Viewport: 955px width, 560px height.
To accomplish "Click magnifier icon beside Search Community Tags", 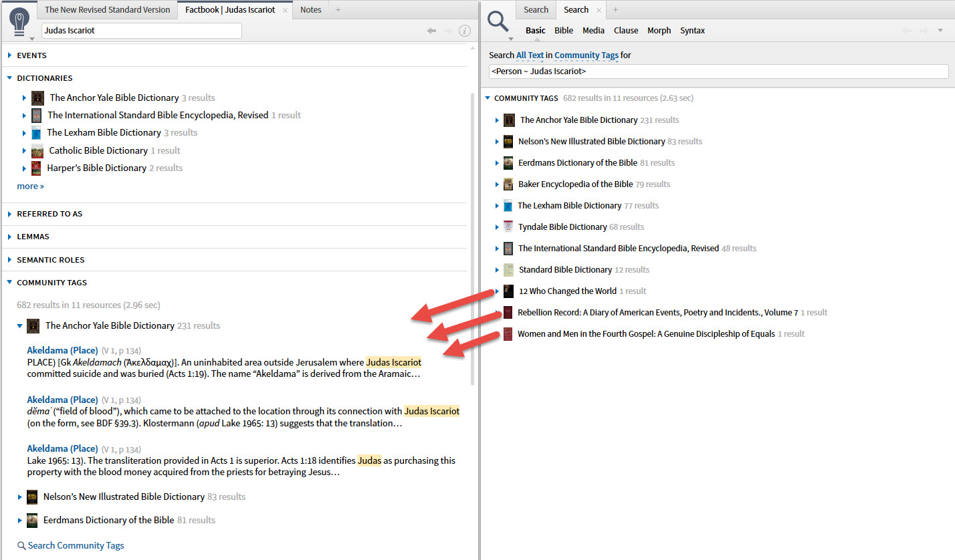I will pyautogui.click(x=22, y=545).
